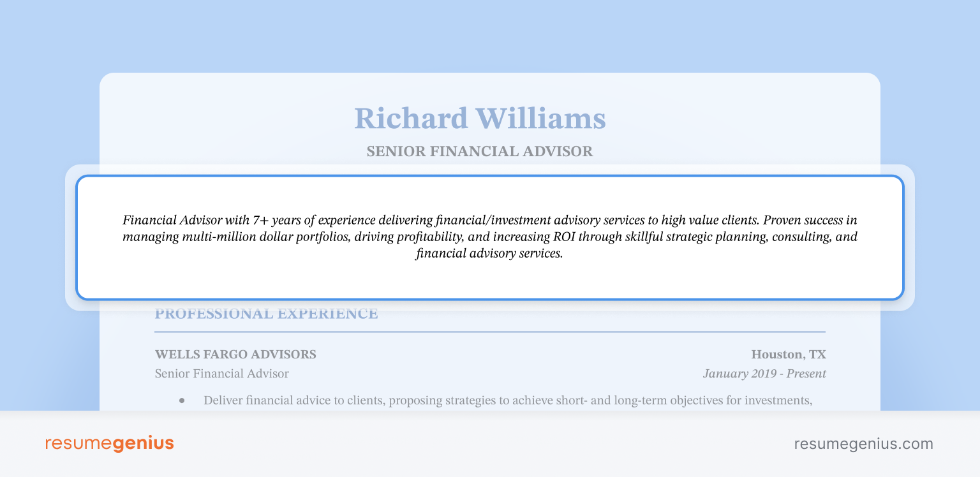Select the January 2019 - Present date
Viewport: 980px width, 477px height.
pos(764,374)
